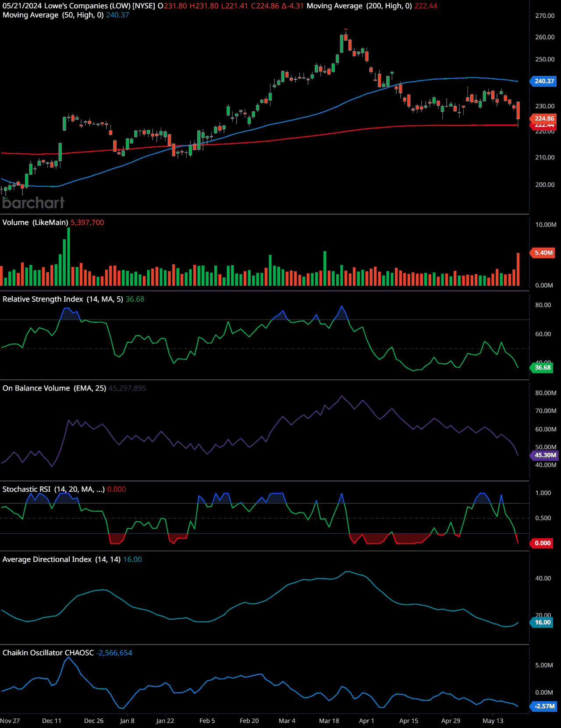
Task: Select the 0.000 value beside the Stochastic RSI label
Action: tap(117, 489)
